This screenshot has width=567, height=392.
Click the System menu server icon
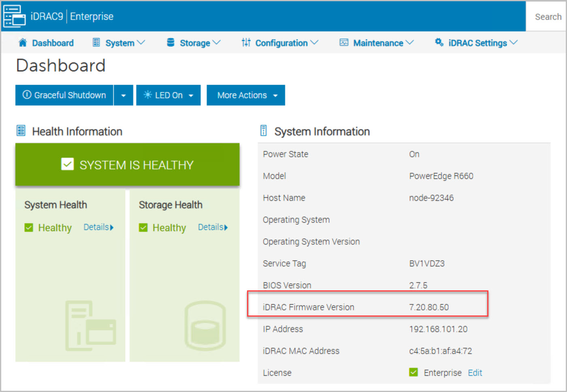[x=96, y=43]
